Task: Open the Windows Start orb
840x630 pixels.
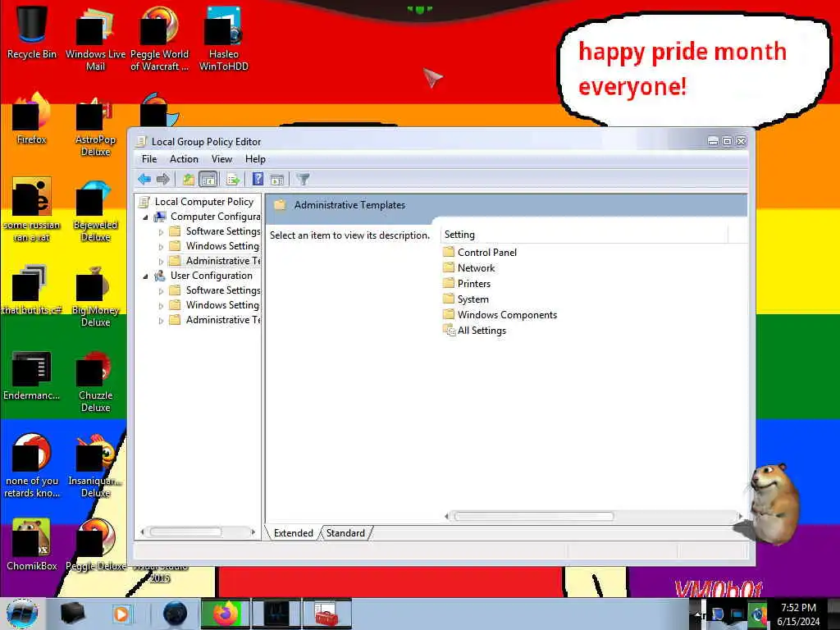Action: 22,614
